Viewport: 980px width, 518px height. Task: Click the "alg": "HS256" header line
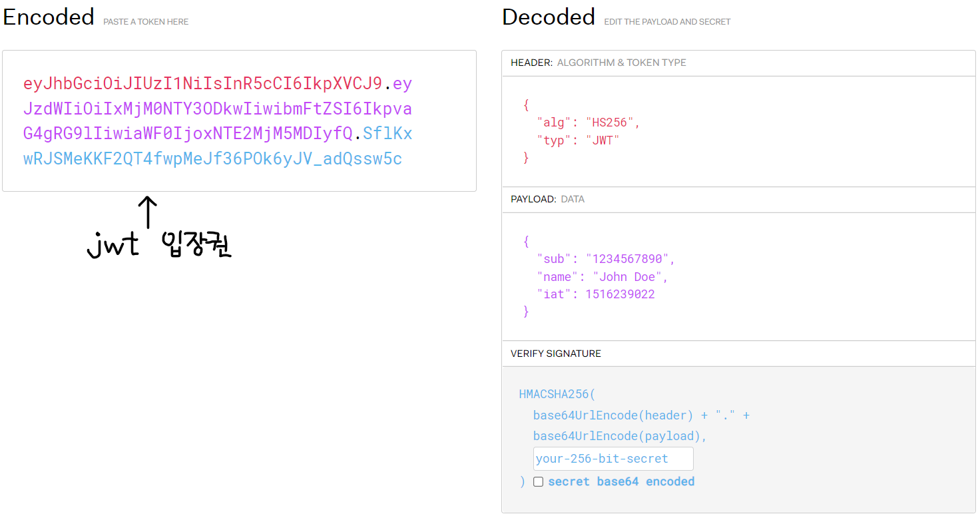(x=589, y=123)
